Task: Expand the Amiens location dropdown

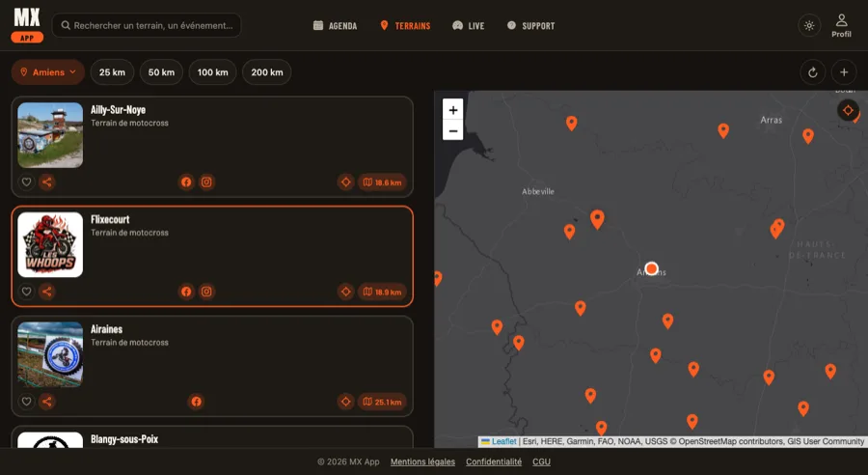Action: click(48, 72)
